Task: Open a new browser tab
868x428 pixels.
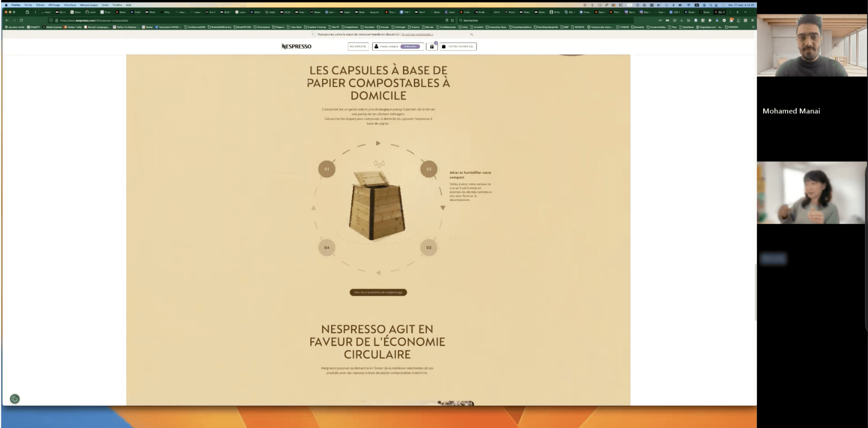Action: tap(737, 12)
